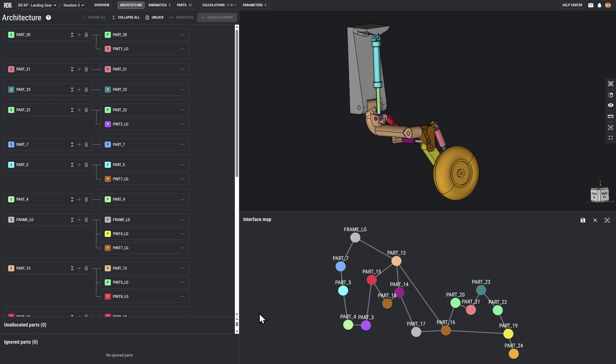The width and height of the screenshot is (616, 364).
Task: Collapse the FRAME_LG element
Action: pyautogui.click(x=72, y=220)
